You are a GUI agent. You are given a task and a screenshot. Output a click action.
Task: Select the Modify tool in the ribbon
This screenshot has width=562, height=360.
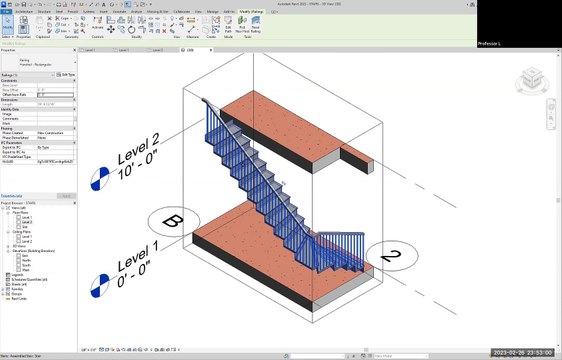tap(8, 24)
